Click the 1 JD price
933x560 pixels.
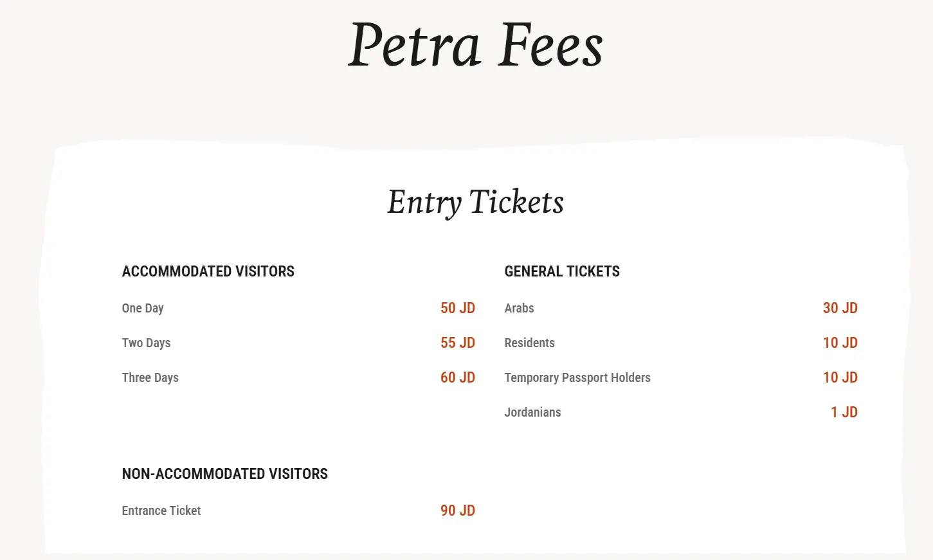[x=844, y=412]
